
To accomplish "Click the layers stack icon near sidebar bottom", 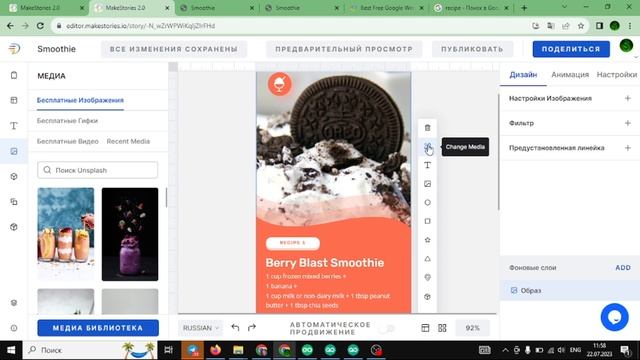I will coord(14,303).
